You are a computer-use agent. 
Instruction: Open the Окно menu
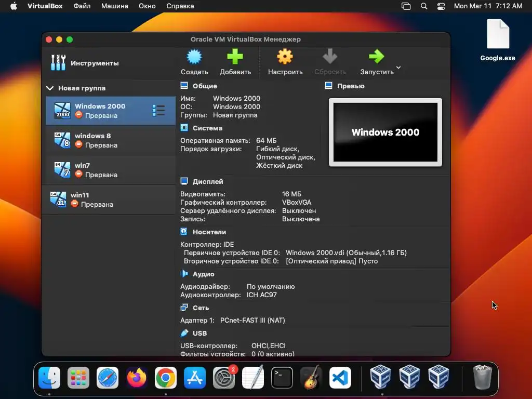pos(147,6)
